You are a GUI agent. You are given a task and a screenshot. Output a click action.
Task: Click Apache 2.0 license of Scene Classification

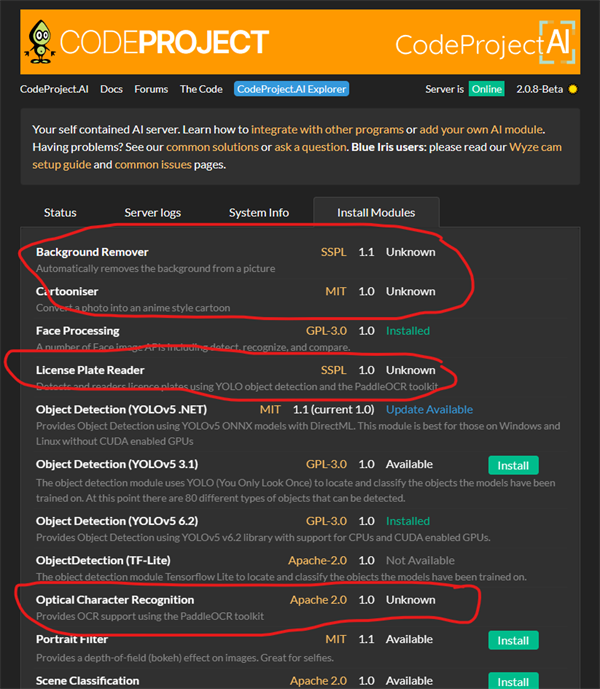click(x=318, y=681)
